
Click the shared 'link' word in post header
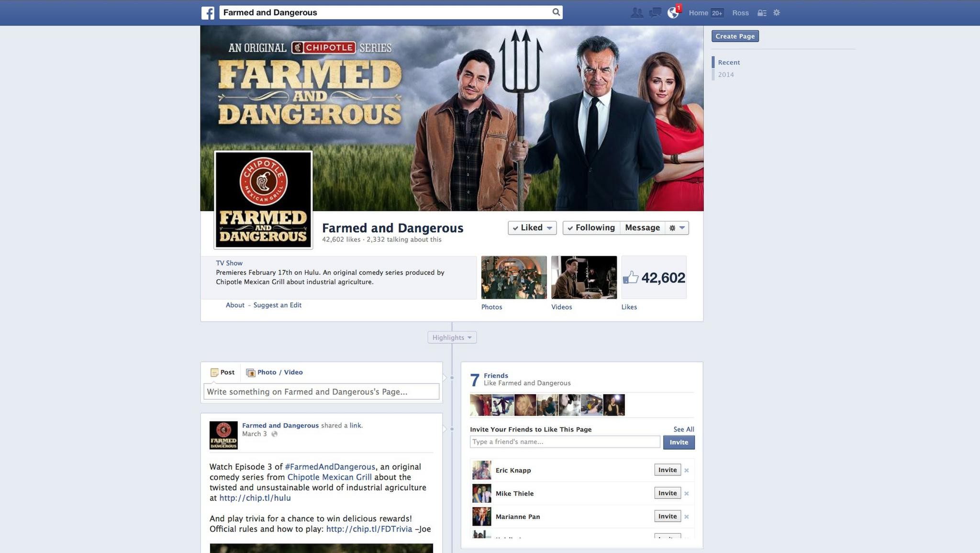(x=355, y=426)
